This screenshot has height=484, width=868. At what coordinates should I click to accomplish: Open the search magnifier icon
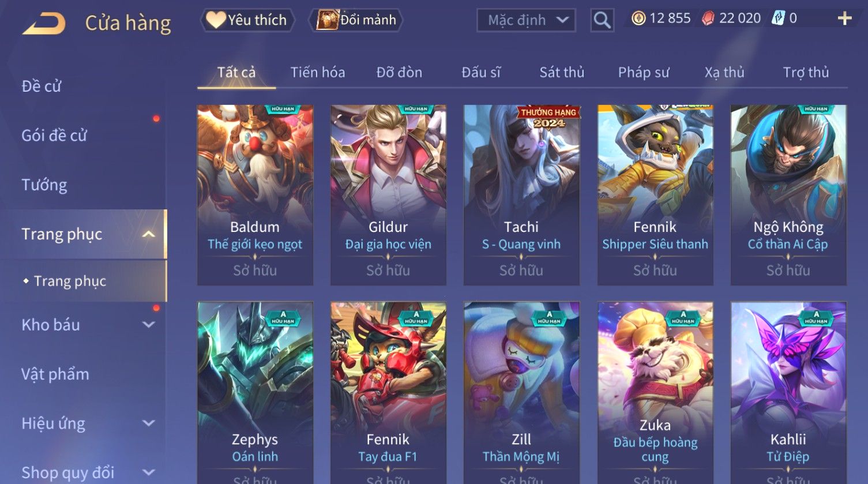(602, 20)
